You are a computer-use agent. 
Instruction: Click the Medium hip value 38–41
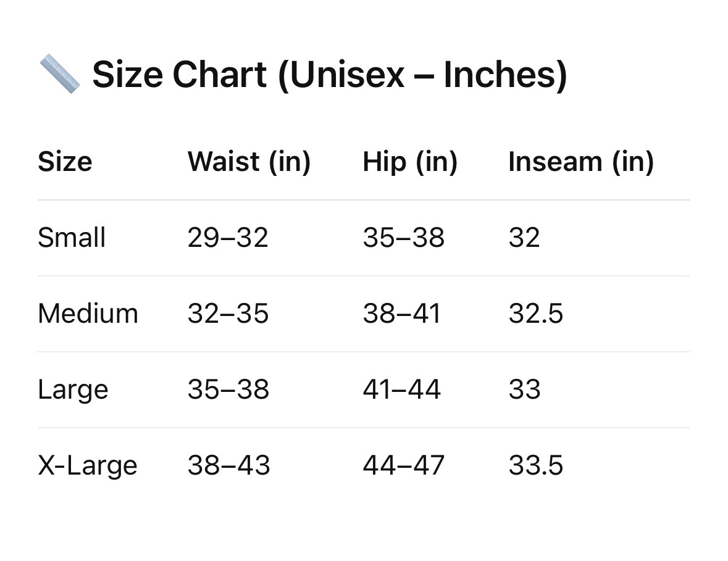pos(401,314)
